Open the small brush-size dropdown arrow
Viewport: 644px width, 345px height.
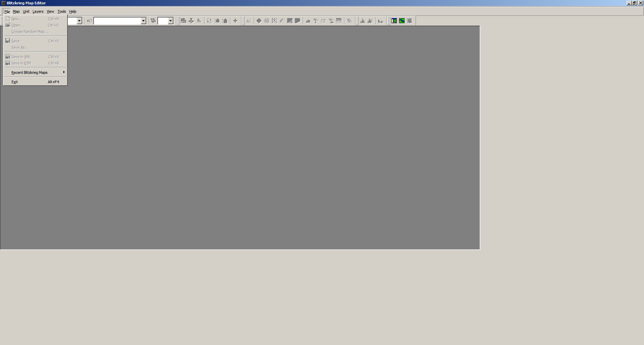point(170,21)
